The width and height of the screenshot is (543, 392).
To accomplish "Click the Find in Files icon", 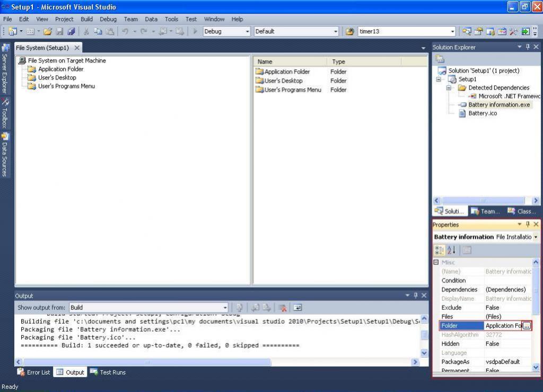I will coord(350,31).
